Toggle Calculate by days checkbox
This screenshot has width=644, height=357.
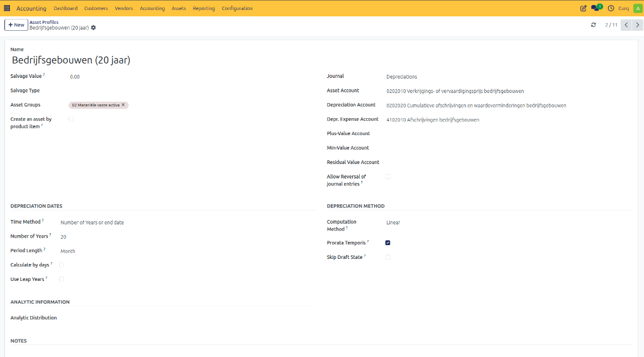(62, 265)
